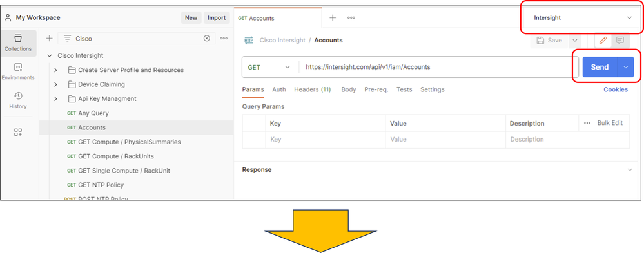Click the comments icon next to the pencil

coord(620,40)
